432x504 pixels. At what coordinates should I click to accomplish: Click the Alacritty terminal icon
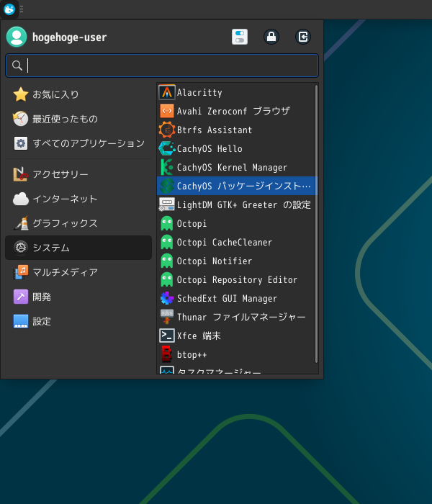tap(166, 92)
